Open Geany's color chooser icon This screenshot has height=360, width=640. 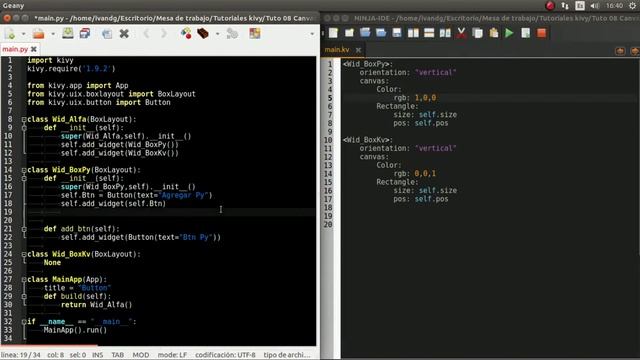point(255,33)
